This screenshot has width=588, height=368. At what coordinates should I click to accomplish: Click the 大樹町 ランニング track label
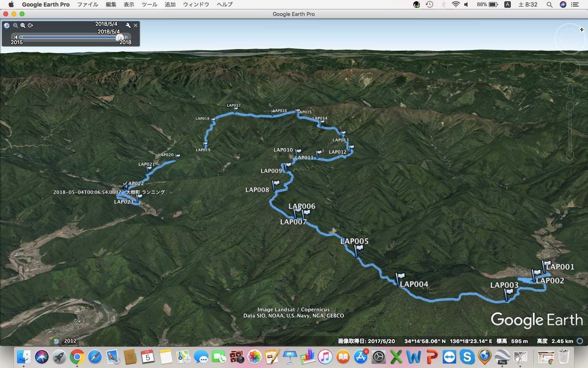pyautogui.click(x=145, y=192)
